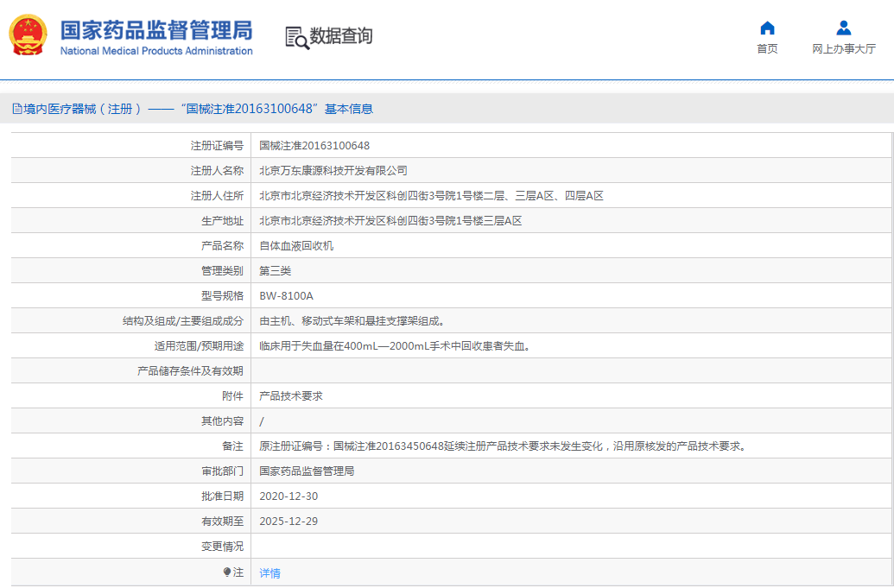Click the approval date 2020-12-30
894x588 pixels.
click(288, 496)
